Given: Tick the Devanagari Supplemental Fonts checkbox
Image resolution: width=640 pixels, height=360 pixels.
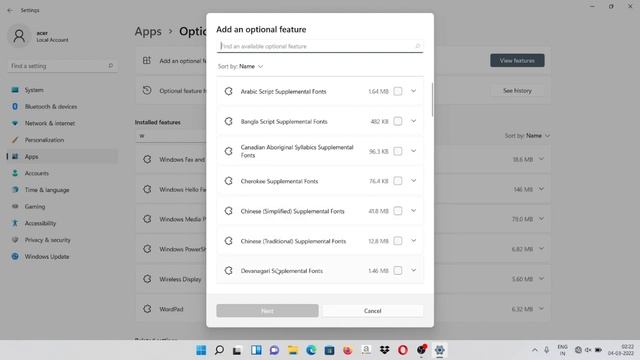Looking at the screenshot, I should tap(398, 271).
